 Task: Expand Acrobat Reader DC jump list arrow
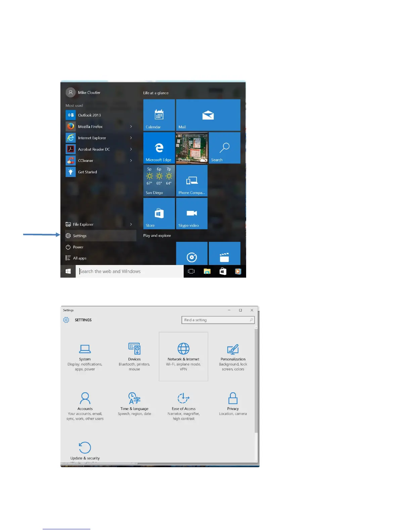click(x=131, y=149)
